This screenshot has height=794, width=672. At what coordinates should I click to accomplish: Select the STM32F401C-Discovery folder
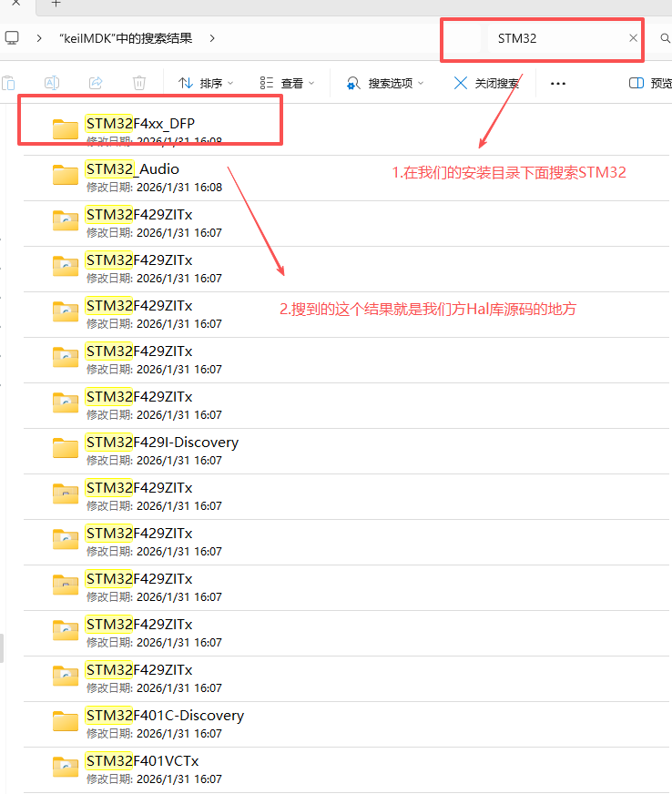pyautogui.click(x=165, y=716)
